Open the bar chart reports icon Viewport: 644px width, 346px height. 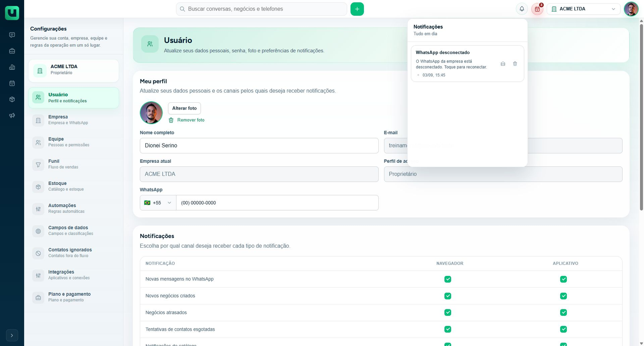click(12, 67)
